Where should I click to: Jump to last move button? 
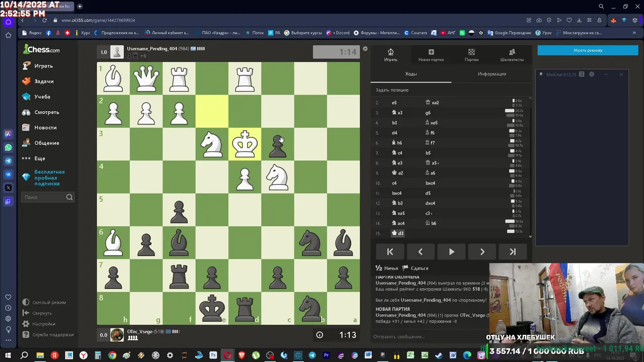pos(513,252)
